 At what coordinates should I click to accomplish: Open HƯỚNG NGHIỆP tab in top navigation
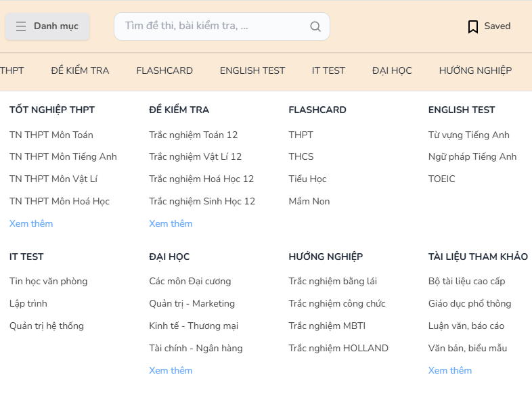click(x=475, y=70)
